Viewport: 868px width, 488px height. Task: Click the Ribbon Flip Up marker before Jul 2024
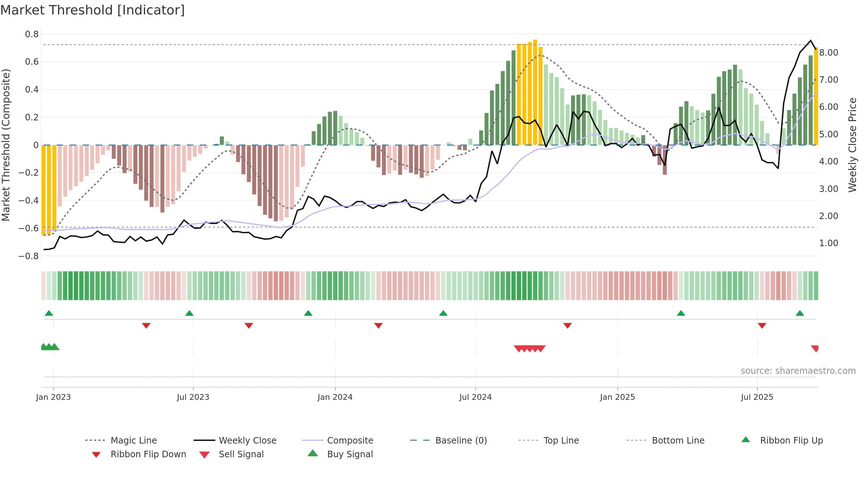click(443, 313)
